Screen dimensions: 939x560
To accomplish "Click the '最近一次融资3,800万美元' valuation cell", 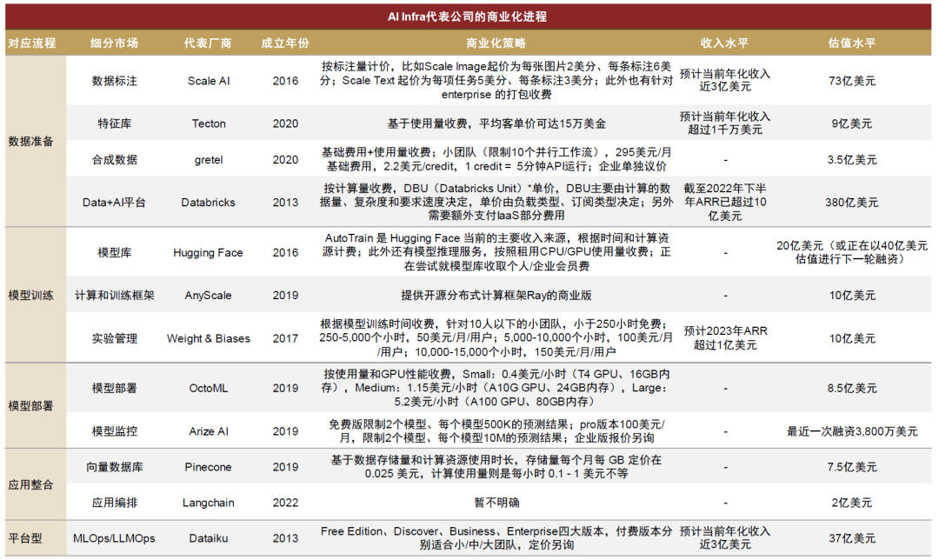I will 851,431.
